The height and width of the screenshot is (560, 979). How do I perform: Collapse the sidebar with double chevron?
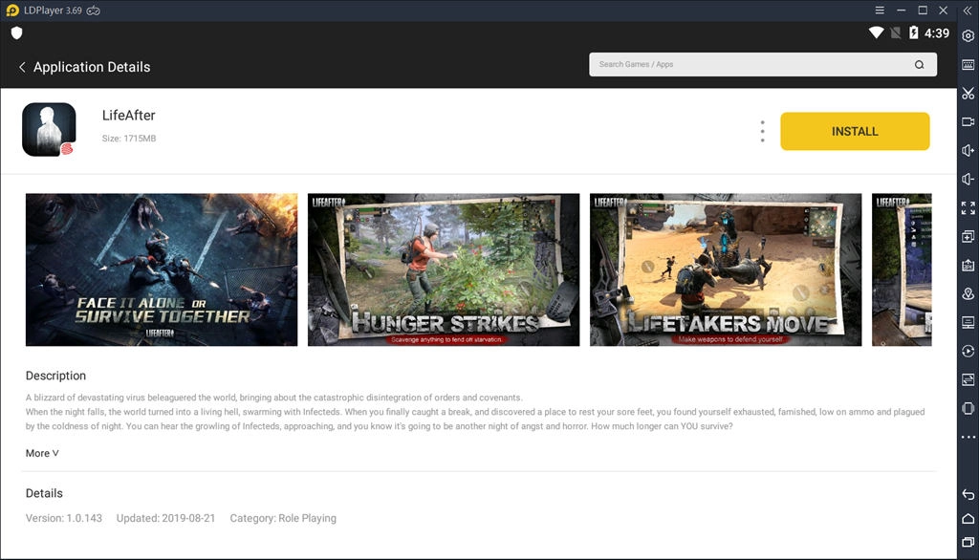968,10
